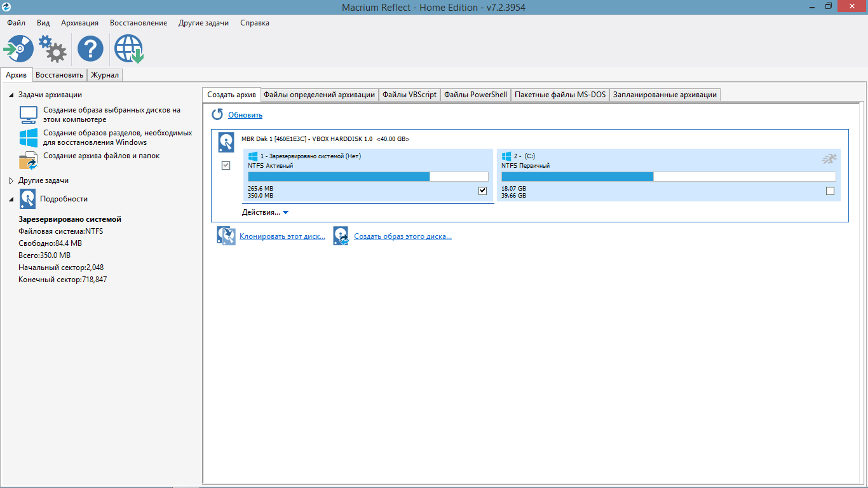Click the monitor icon for disk image creation

29,114
